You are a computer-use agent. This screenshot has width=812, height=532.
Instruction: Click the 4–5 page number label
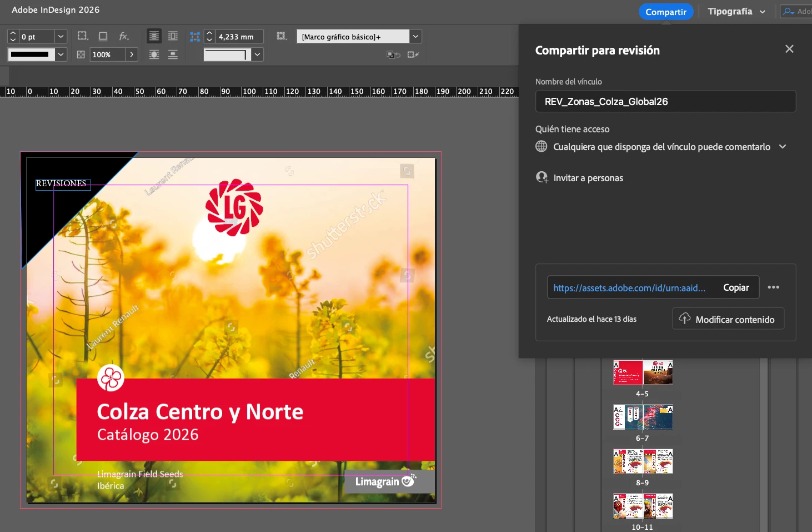pyautogui.click(x=642, y=394)
